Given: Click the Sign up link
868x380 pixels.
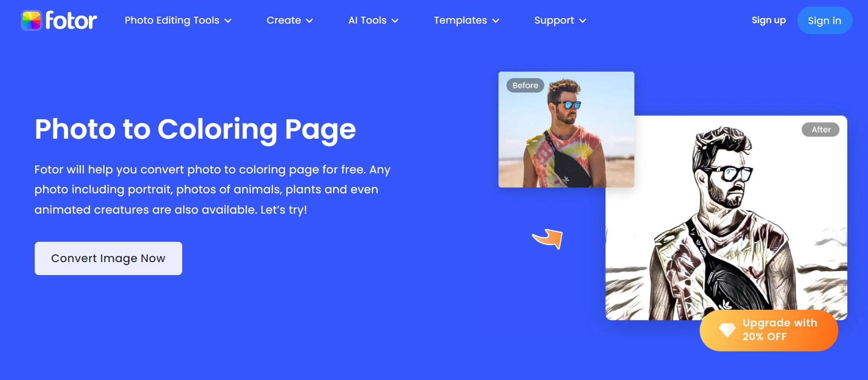Looking at the screenshot, I should (x=769, y=20).
